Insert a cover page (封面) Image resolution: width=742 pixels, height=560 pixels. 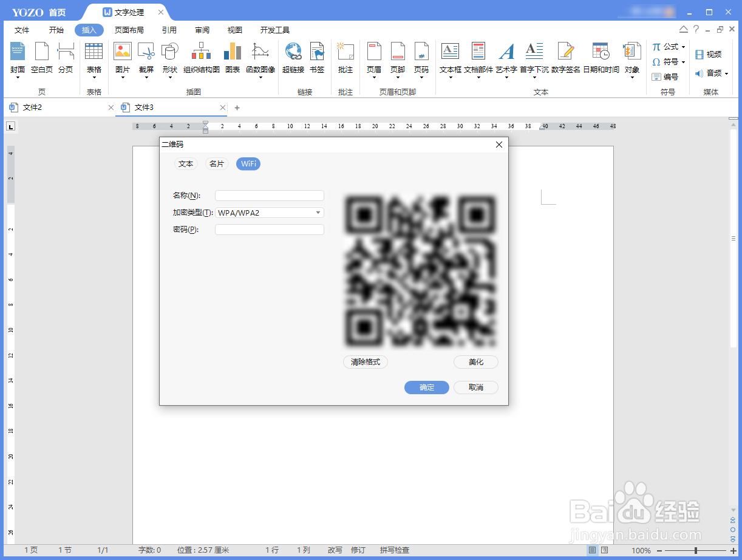tap(18, 60)
